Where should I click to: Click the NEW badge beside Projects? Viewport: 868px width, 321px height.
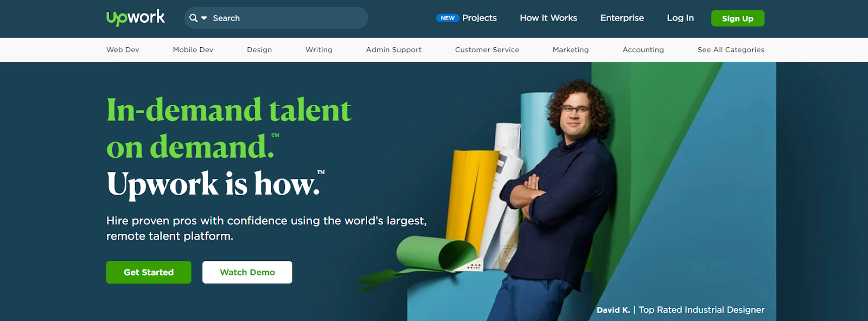point(448,18)
